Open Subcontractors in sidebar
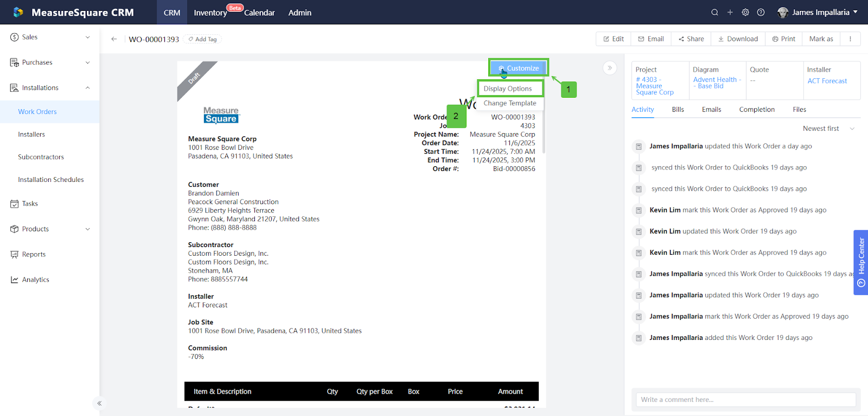 point(41,157)
